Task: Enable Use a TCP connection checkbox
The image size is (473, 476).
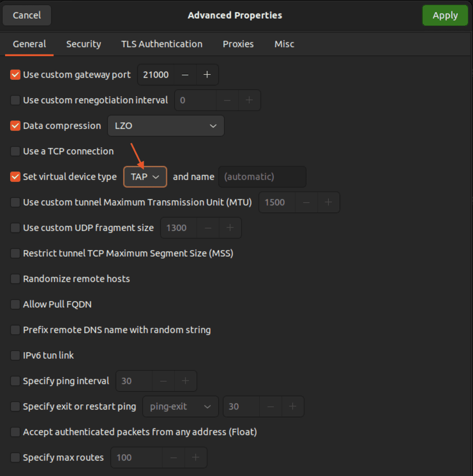Action: (x=15, y=152)
